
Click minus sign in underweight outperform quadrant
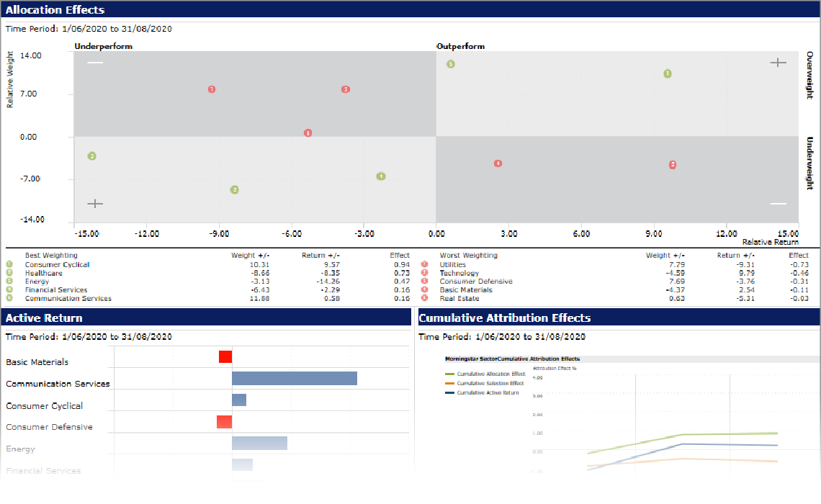(x=778, y=204)
